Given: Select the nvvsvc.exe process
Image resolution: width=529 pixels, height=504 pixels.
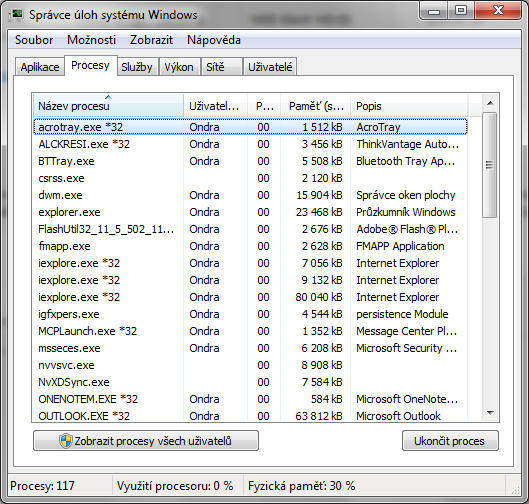Looking at the screenshot, I should 250,365.
